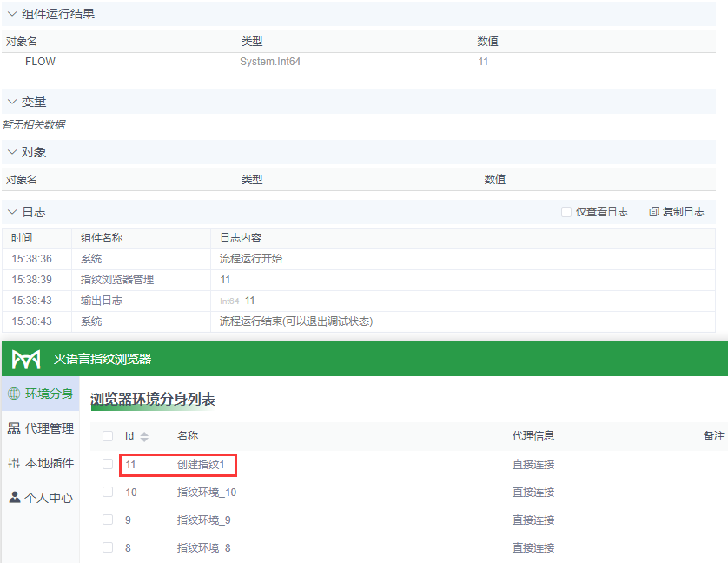Sort Id ascending with the up caret
The height and width of the screenshot is (563, 728).
pyautogui.click(x=144, y=434)
